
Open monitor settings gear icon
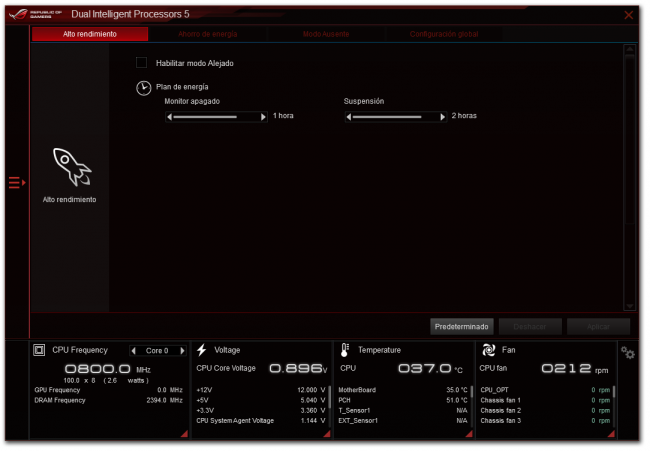pyautogui.click(x=628, y=353)
